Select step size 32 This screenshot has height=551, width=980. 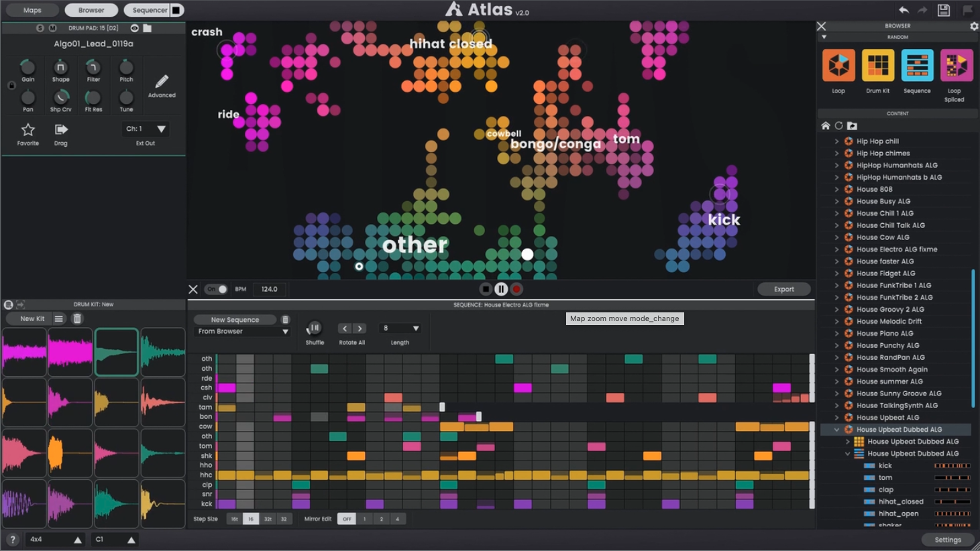pos(284,519)
